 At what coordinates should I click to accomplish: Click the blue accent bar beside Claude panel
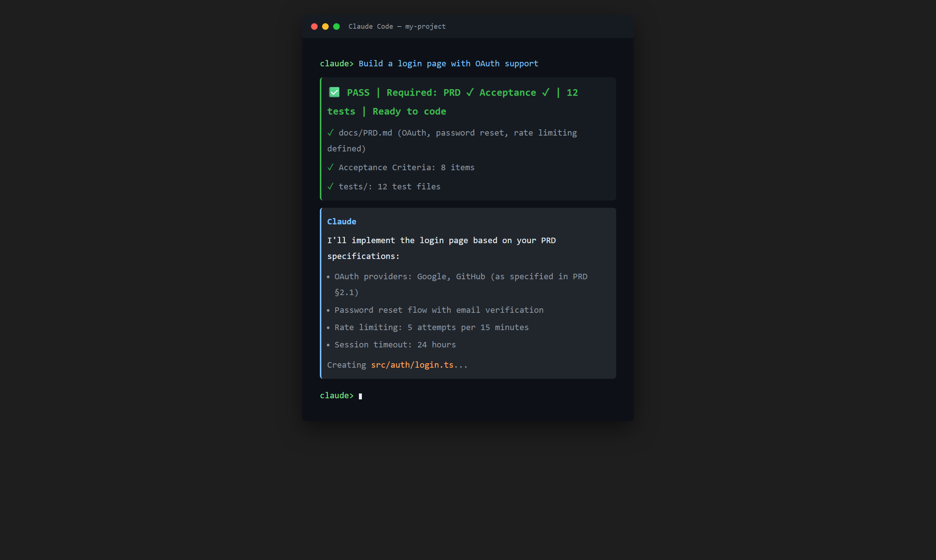tap(321, 293)
